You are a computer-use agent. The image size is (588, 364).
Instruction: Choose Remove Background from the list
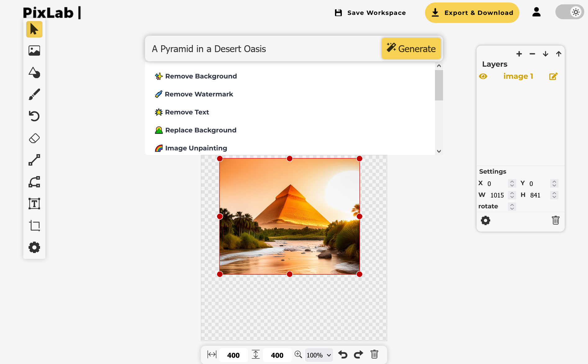point(201,76)
